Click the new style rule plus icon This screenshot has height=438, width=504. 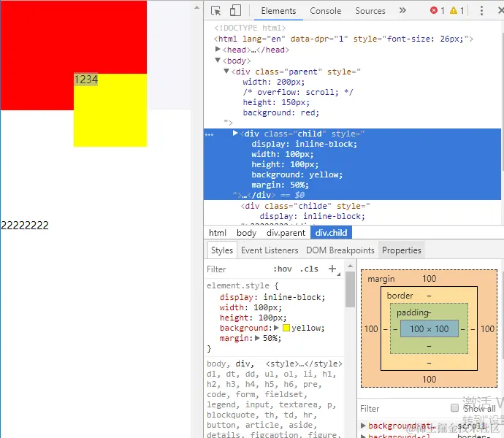coord(332,269)
